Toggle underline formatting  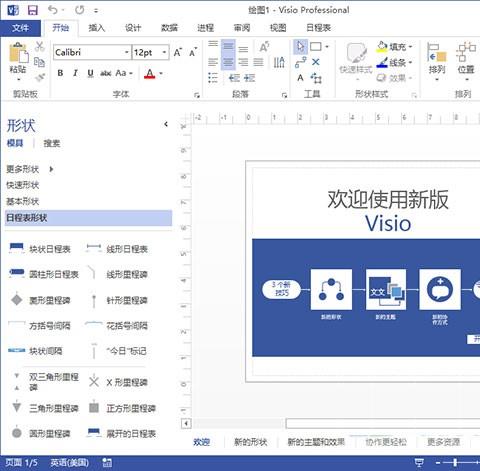[90, 73]
